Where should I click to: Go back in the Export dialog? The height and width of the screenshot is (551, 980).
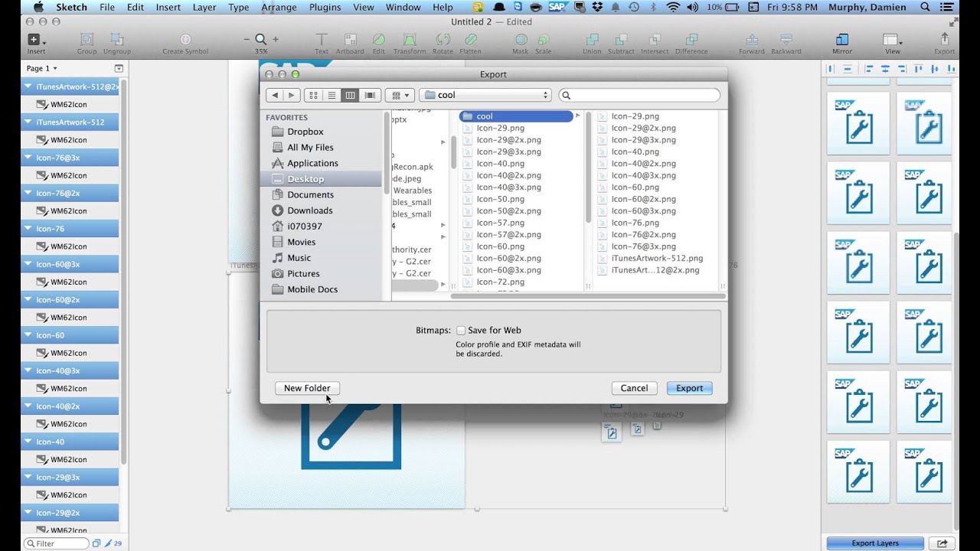pos(275,95)
